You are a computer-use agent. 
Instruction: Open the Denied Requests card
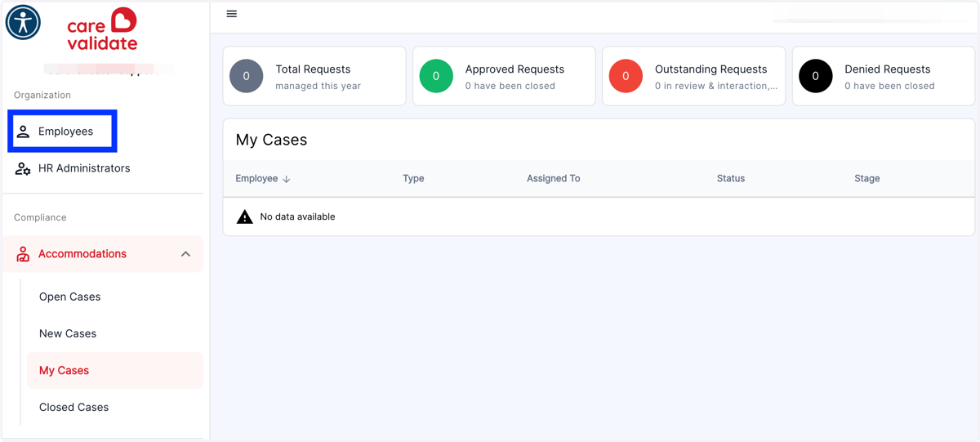883,76
